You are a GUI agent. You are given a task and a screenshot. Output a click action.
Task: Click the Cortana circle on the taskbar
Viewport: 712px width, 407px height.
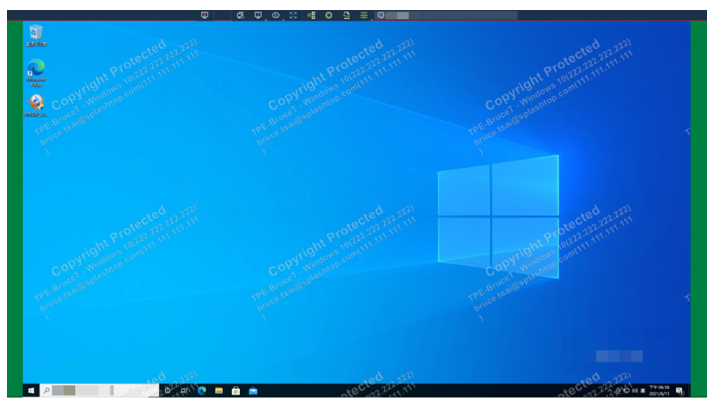168,391
